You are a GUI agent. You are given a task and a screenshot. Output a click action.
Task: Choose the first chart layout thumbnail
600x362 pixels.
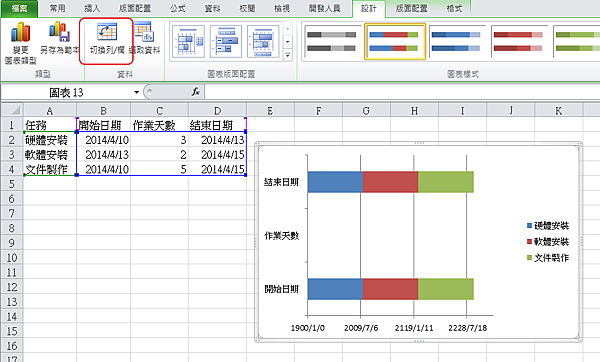(x=188, y=42)
